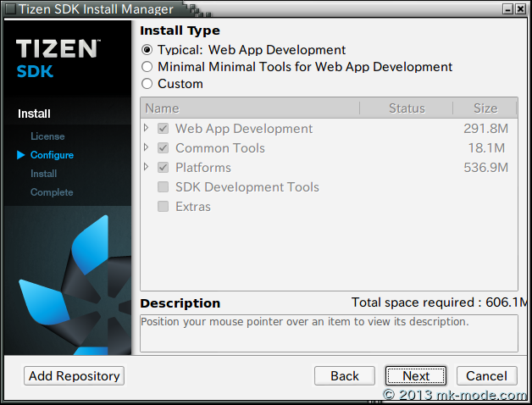Click the Size column header
Screen dimensions: 532x405
pos(485,108)
